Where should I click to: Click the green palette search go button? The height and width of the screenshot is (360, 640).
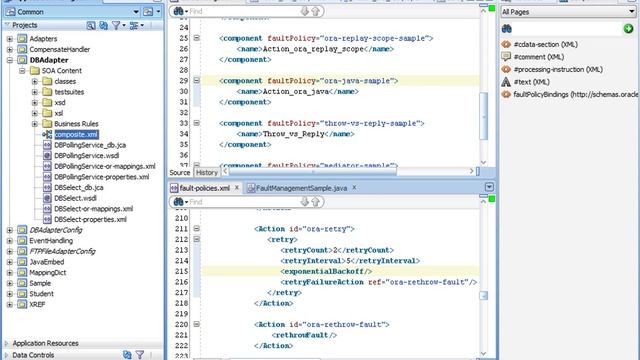[628, 29]
